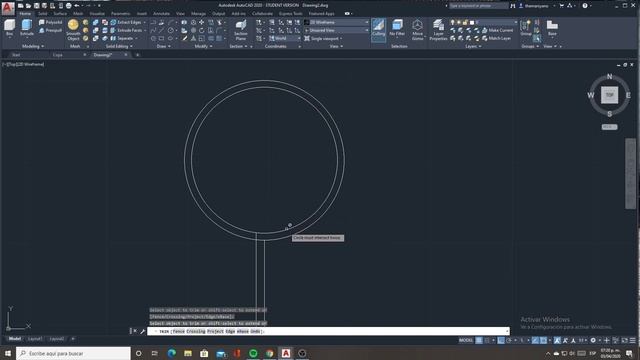Open the World UCS dropdown
640x360 pixels.
click(284, 38)
